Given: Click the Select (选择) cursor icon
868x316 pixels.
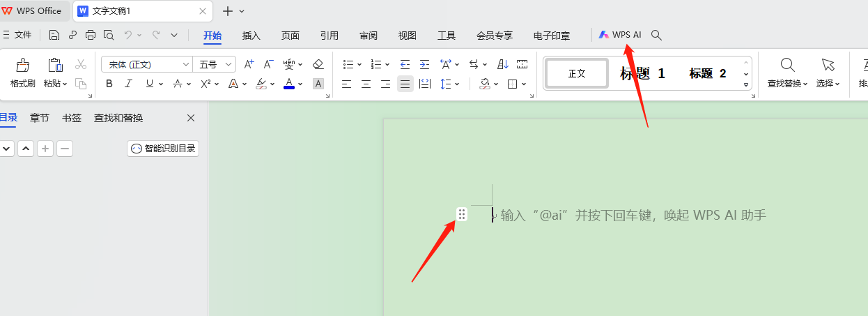Looking at the screenshot, I should 828,65.
